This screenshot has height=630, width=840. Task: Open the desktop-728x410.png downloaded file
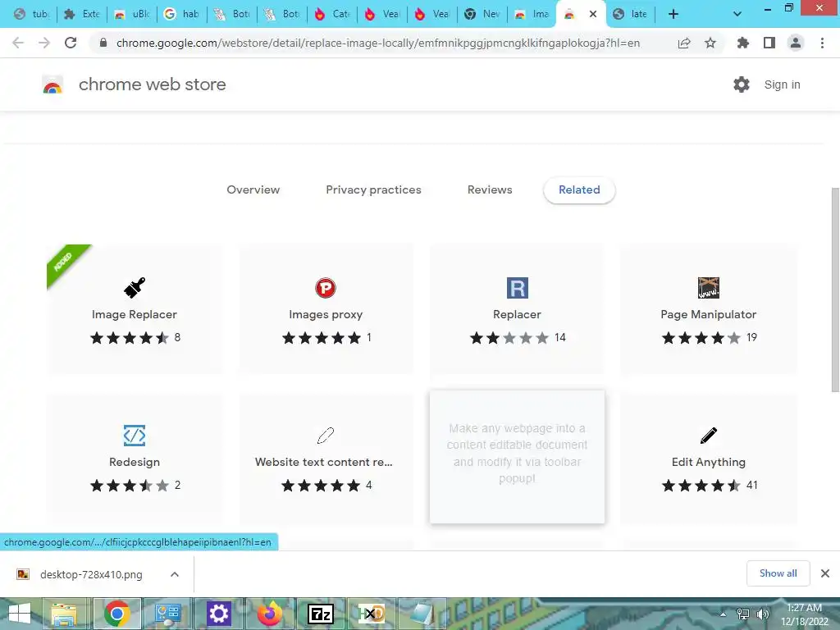[x=91, y=574]
